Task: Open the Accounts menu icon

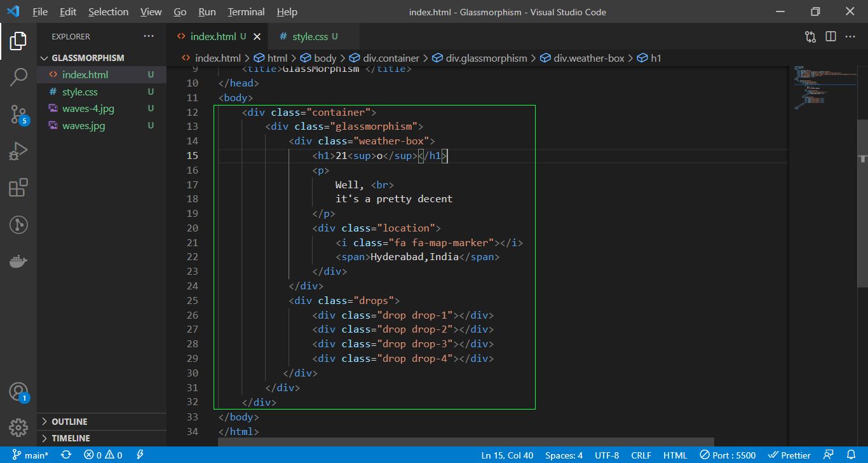Action: [x=18, y=392]
